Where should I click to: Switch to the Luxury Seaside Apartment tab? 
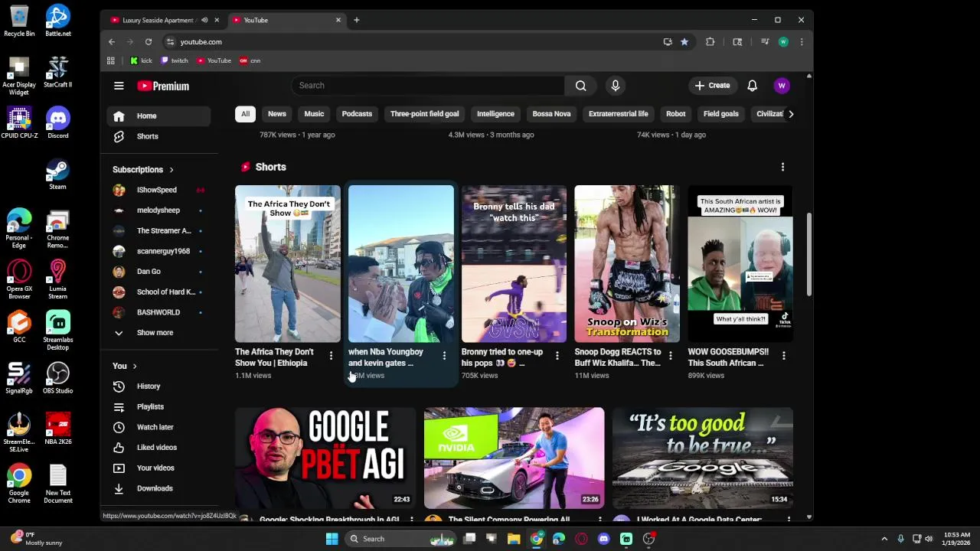click(x=158, y=20)
